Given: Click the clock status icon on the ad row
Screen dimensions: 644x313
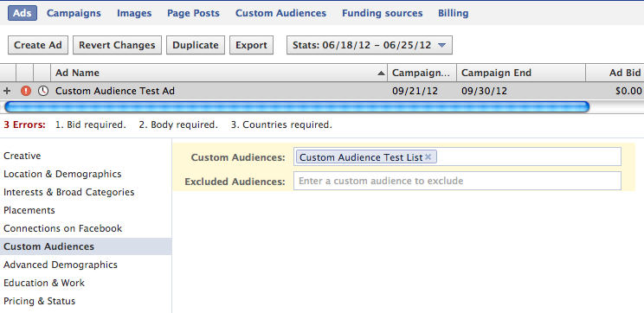Looking at the screenshot, I should pos(42,91).
